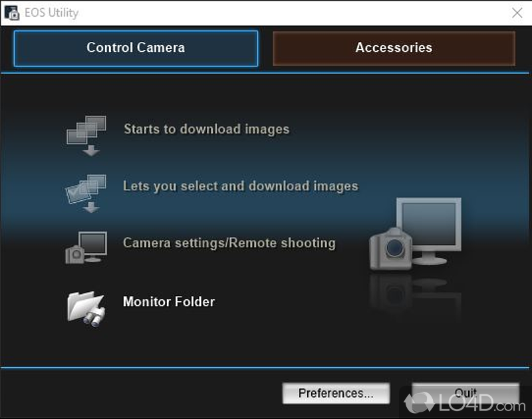Switch to the Control Camera tab

pos(136,48)
